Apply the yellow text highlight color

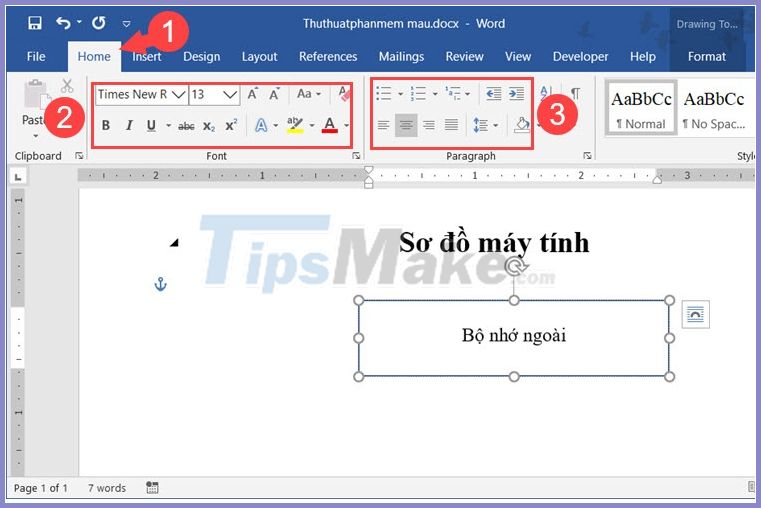point(295,125)
